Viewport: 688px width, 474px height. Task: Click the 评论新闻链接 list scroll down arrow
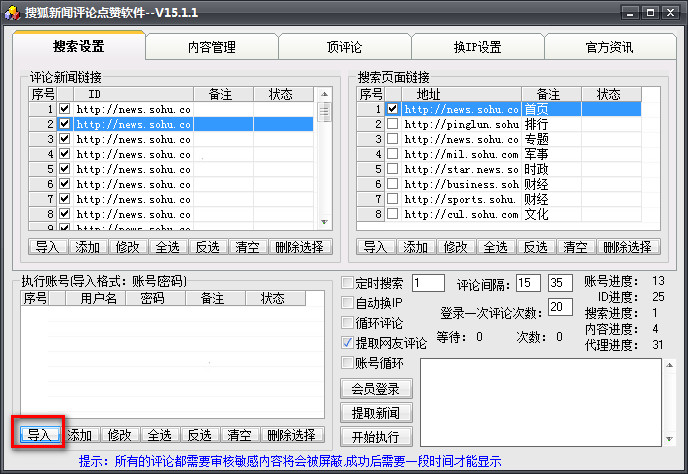(324, 222)
